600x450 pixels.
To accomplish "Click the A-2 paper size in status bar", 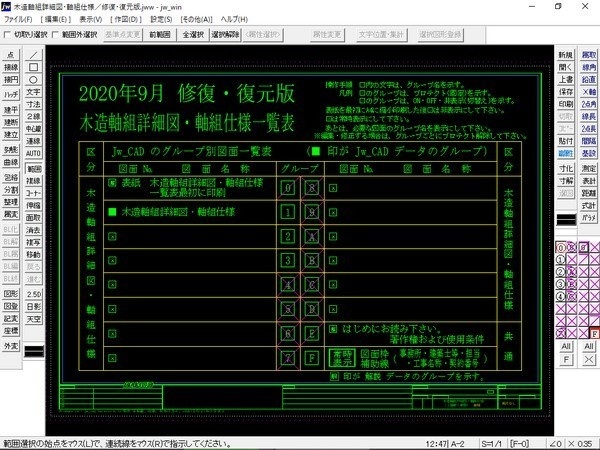I will pos(457,444).
